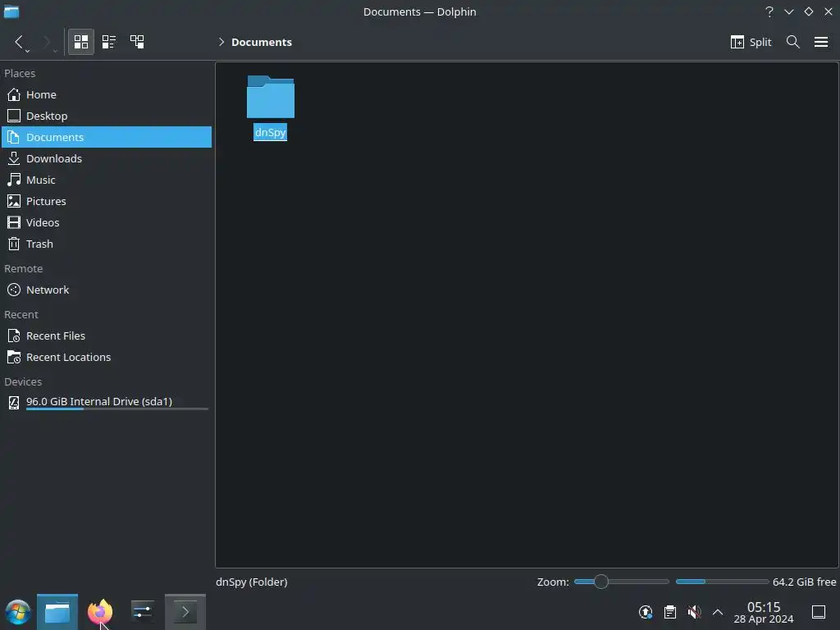Click the dnSpy folder name label
The width and height of the screenshot is (840, 630).
(x=270, y=132)
